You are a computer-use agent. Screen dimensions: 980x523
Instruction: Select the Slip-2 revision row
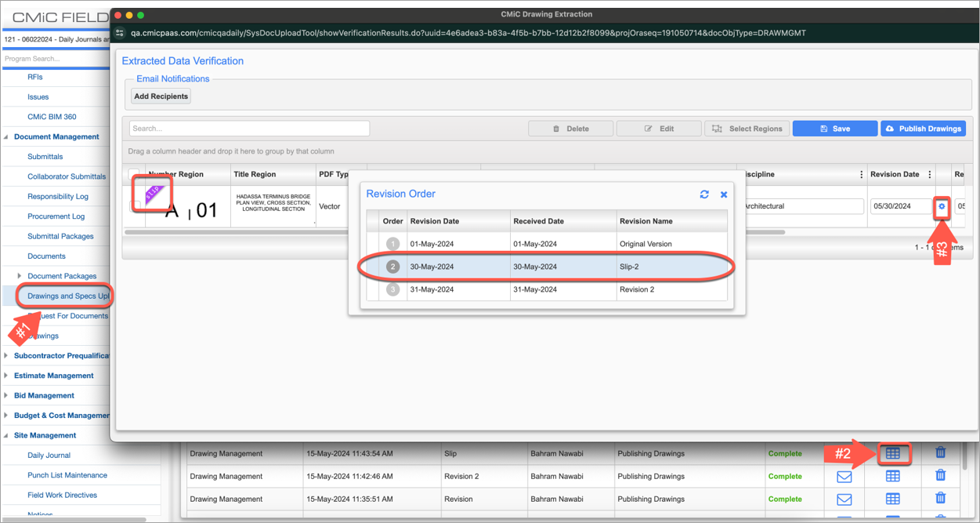coord(547,267)
